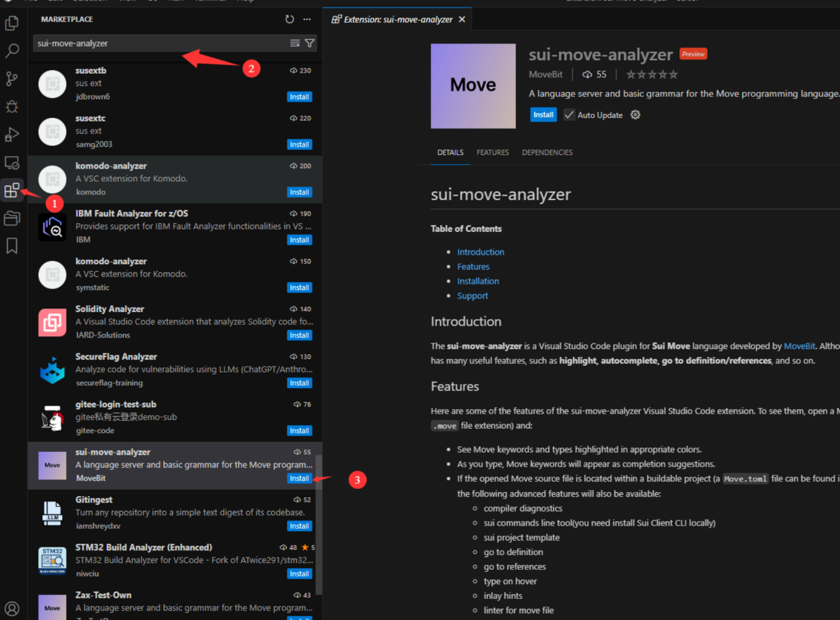Switch to the DEPENDENCIES tab
The width and height of the screenshot is (840, 620).
point(547,153)
